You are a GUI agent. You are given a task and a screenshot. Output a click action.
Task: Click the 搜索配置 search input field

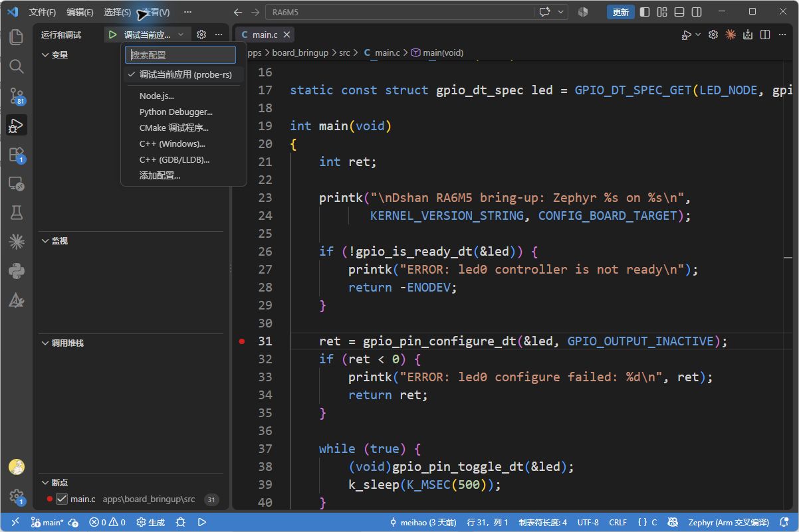[180, 55]
